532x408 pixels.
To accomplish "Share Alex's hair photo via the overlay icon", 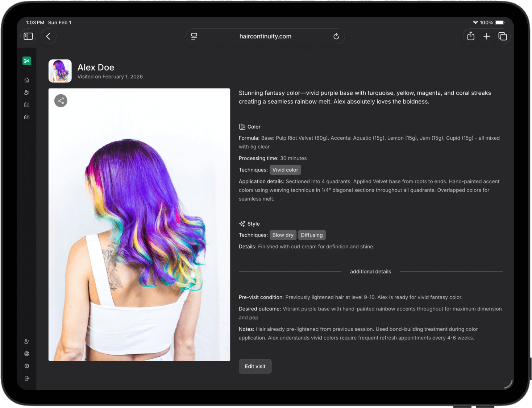I will click(61, 100).
